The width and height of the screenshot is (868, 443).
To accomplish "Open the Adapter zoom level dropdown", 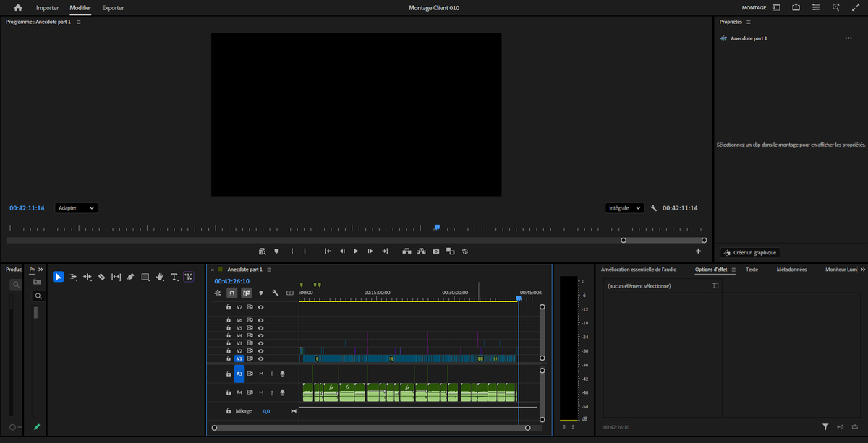I will point(77,208).
